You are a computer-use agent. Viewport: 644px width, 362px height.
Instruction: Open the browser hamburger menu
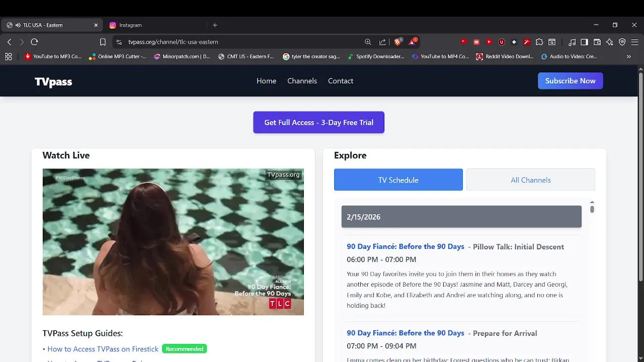tap(635, 42)
